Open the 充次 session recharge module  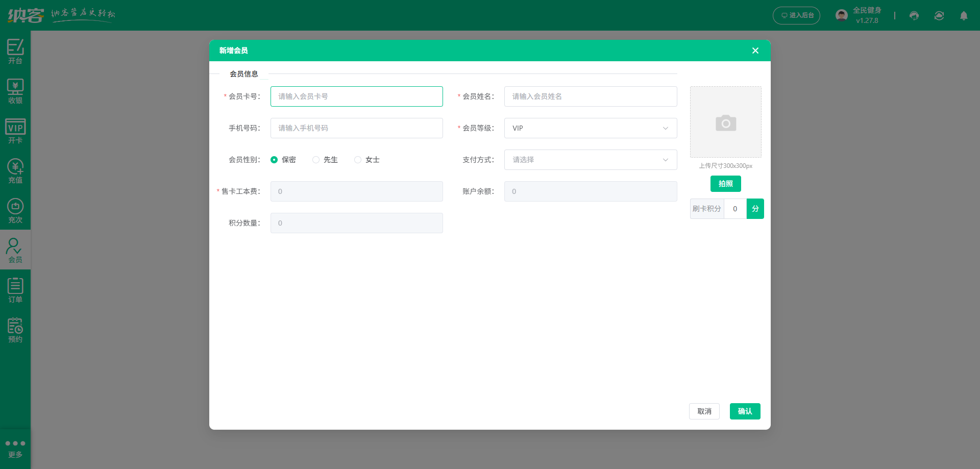(x=15, y=210)
